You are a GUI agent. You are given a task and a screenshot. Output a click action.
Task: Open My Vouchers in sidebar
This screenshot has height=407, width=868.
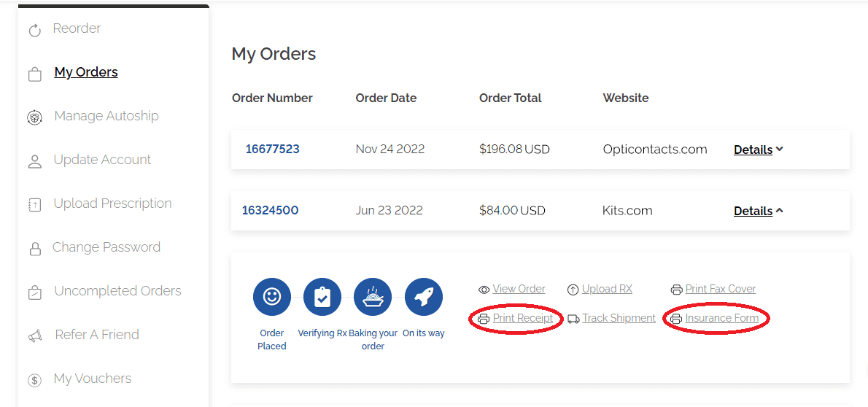click(92, 379)
